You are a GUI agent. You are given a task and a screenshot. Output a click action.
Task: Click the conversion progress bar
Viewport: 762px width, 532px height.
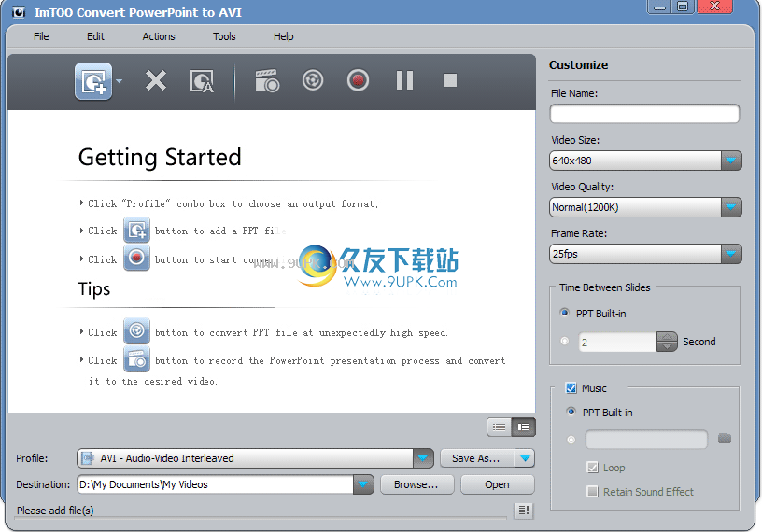[261, 519]
